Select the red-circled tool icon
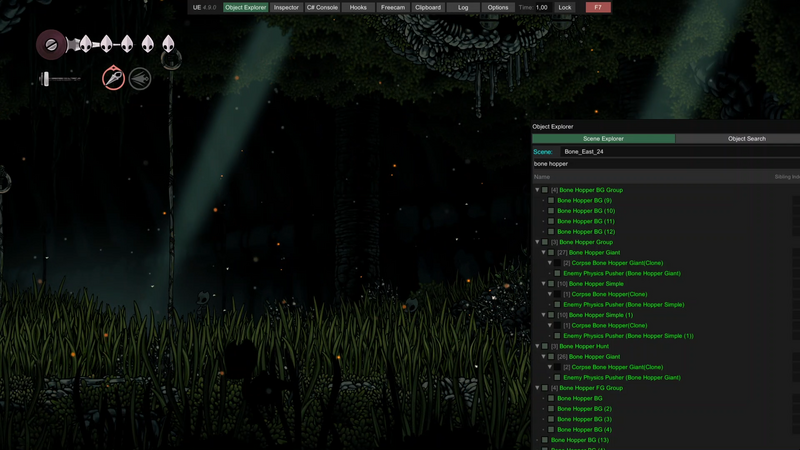The width and height of the screenshot is (800, 450). tap(114, 78)
